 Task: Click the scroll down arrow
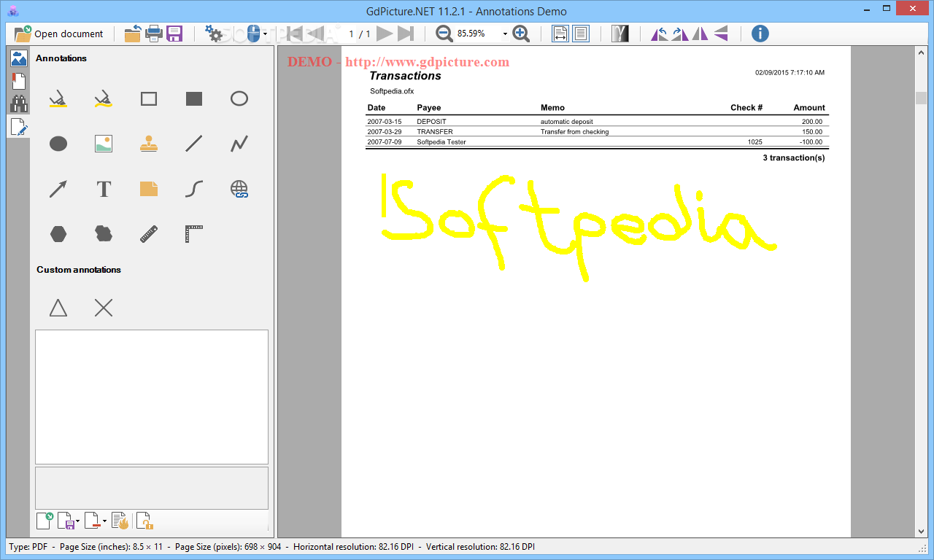coord(921,532)
